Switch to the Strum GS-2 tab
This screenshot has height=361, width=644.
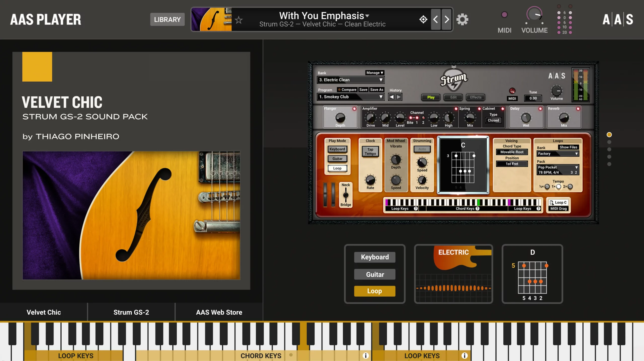pos(131,312)
